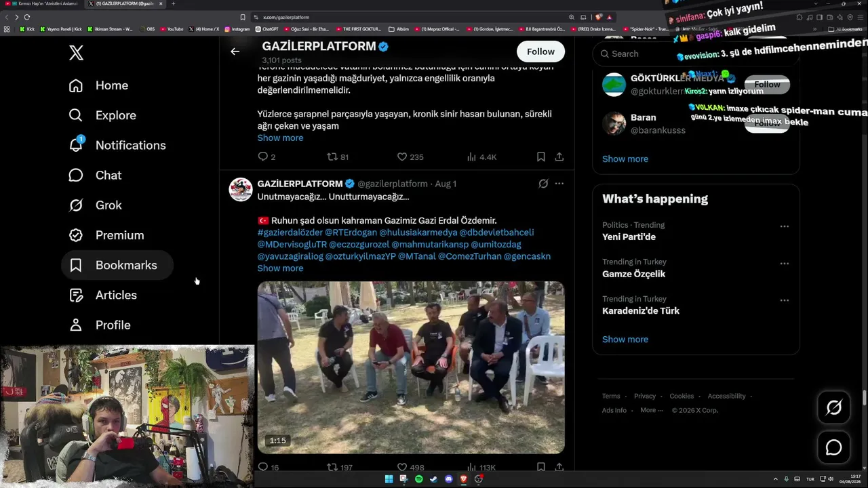This screenshot has height=488, width=868.
Task: Click the X Search field
Action: point(696,54)
